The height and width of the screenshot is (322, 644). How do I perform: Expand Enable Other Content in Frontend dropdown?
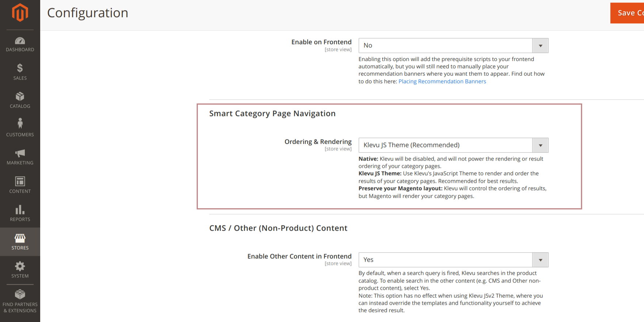click(x=540, y=260)
